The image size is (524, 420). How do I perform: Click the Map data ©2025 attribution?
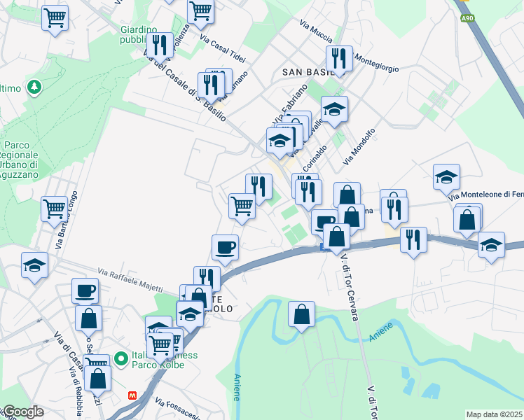coord(495,414)
